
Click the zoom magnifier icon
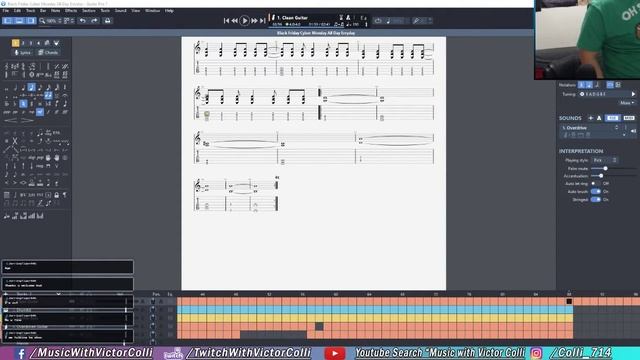click(42, 20)
